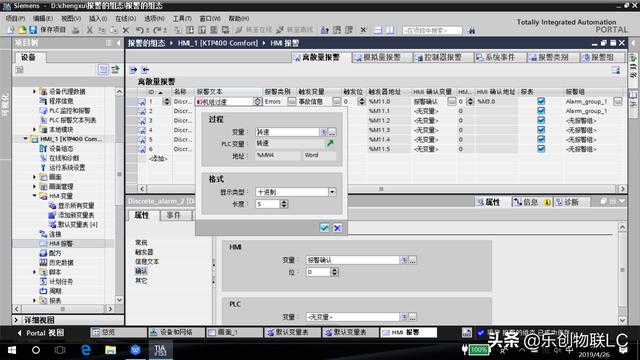The width and height of the screenshot is (640, 360).
Task: Toggle the project tree overview icon
Action: tap(103, 70)
